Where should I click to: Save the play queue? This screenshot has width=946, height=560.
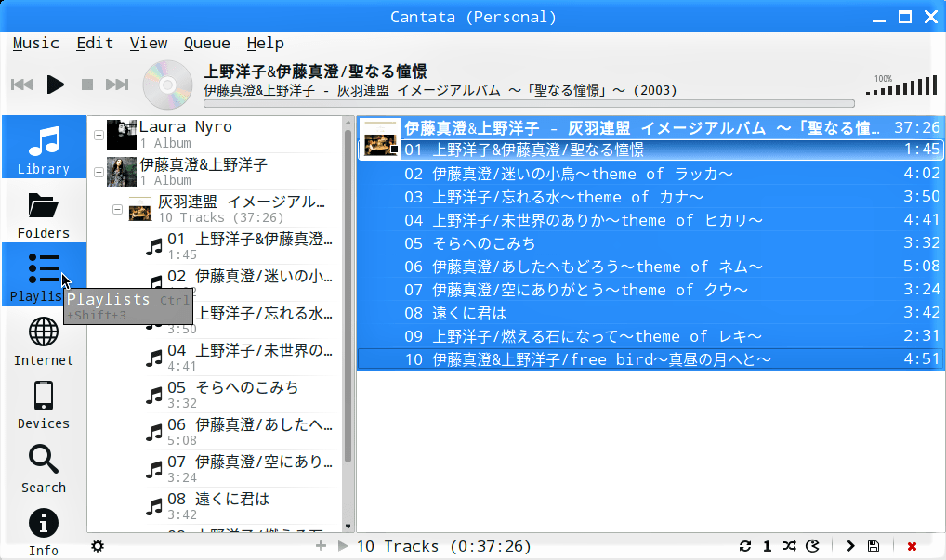coord(873,546)
